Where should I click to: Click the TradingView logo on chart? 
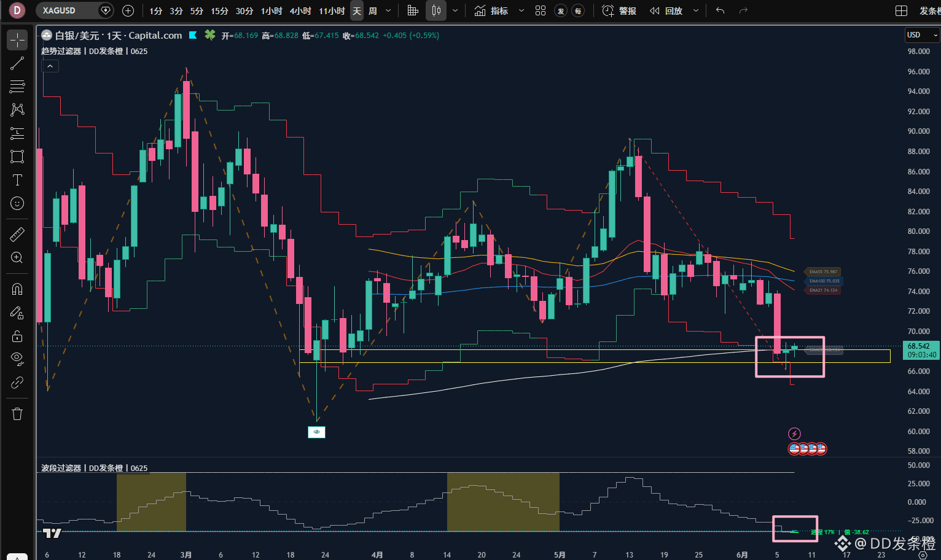pyautogui.click(x=52, y=533)
